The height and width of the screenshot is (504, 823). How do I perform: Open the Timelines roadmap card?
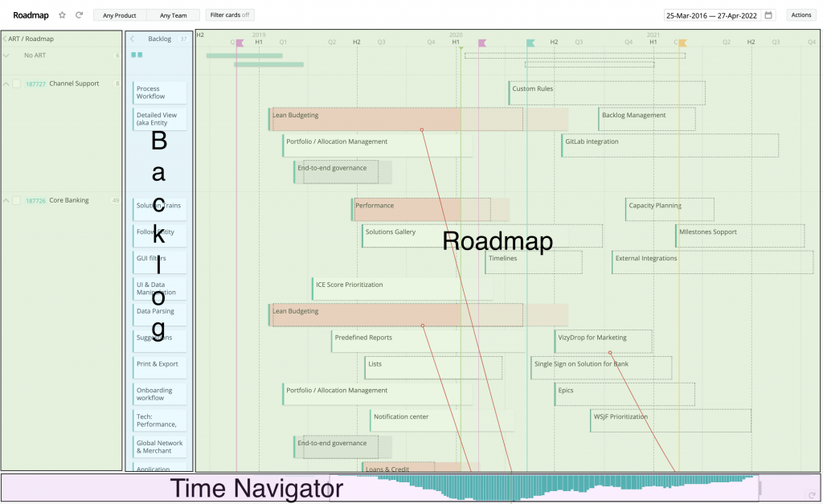pyautogui.click(x=534, y=262)
